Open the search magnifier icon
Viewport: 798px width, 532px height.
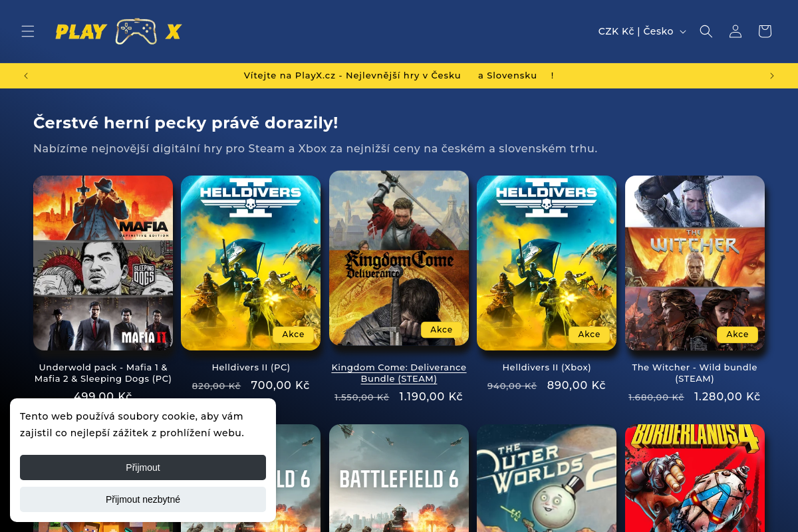coord(706,31)
